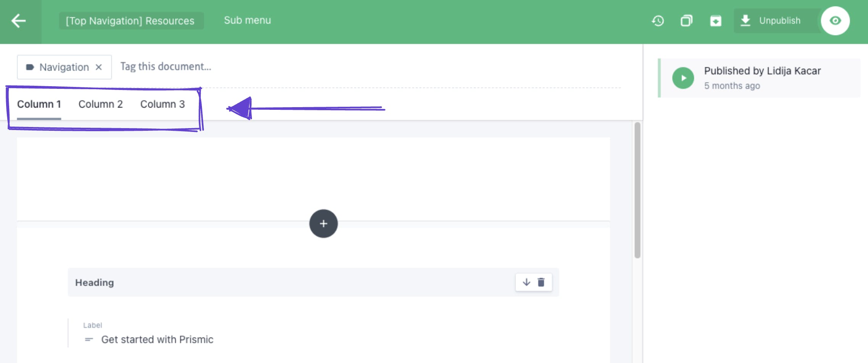Viewport: 868px width, 363px height.
Task: Click the Tag this document field
Action: point(166,66)
